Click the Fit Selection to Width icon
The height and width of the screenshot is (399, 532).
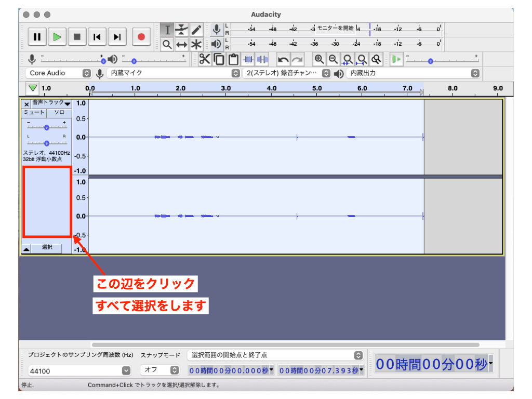[x=348, y=59]
